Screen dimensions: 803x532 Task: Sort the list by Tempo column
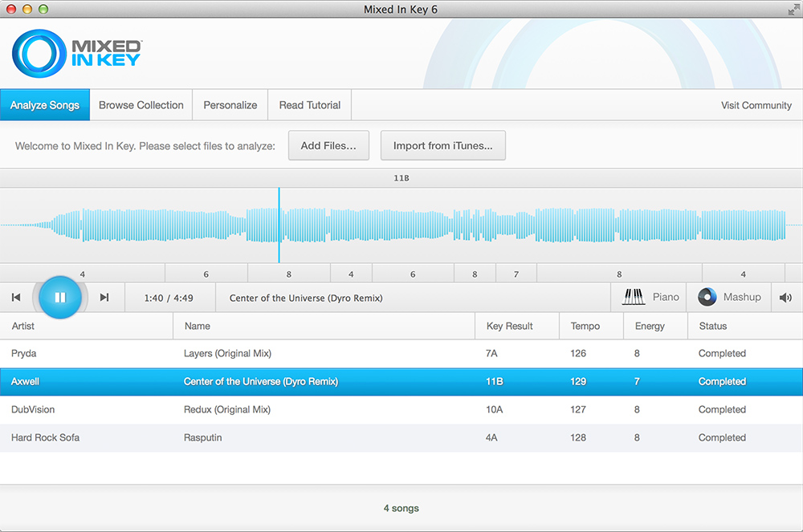point(585,326)
